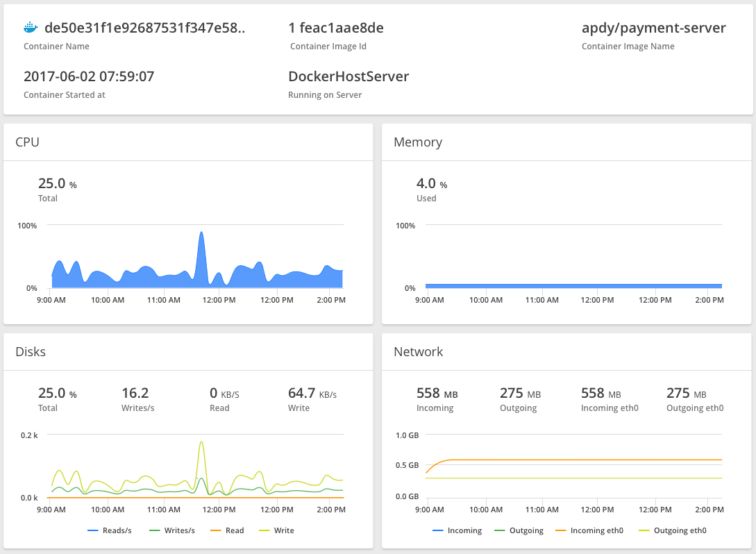Click the Network panel title
The height and width of the screenshot is (554, 756).
tap(418, 351)
